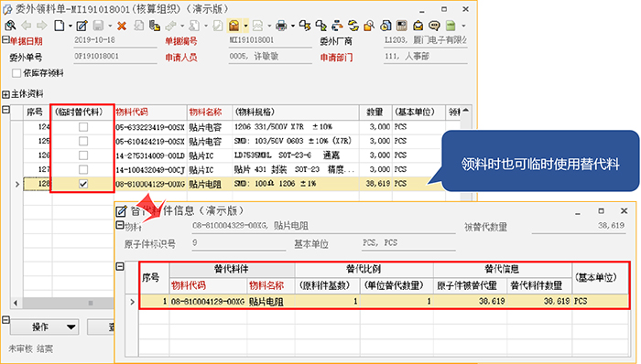Collapse the material grid minus toggle
The height and width of the screenshot is (364, 641).
coord(5,110)
